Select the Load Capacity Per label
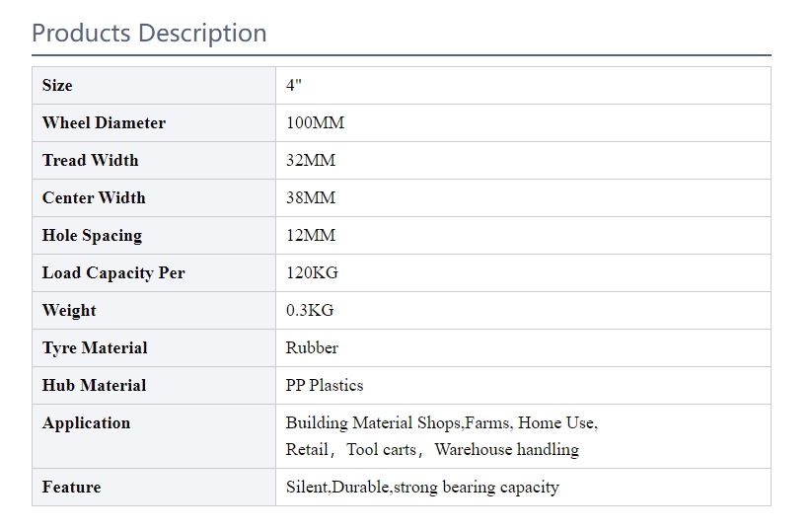This screenshot has height=530, width=812. 113,273
